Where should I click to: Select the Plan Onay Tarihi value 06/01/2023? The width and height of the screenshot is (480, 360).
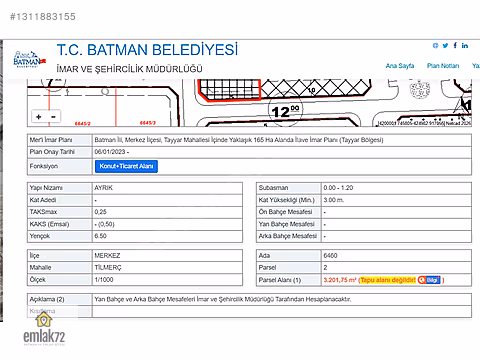tap(110, 152)
